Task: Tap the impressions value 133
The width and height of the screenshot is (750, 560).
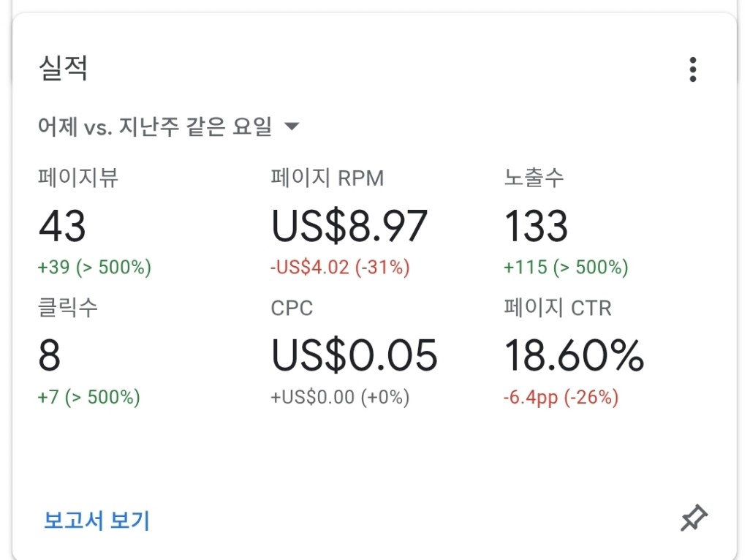Action: pos(536,226)
